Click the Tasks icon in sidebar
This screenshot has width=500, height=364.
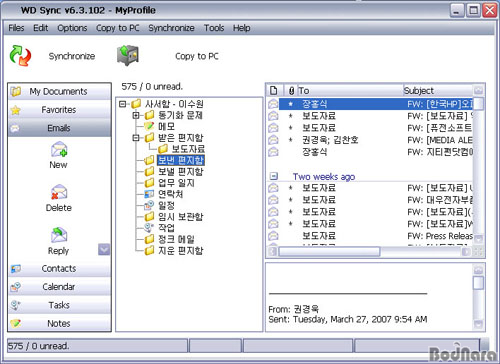[x=16, y=305]
